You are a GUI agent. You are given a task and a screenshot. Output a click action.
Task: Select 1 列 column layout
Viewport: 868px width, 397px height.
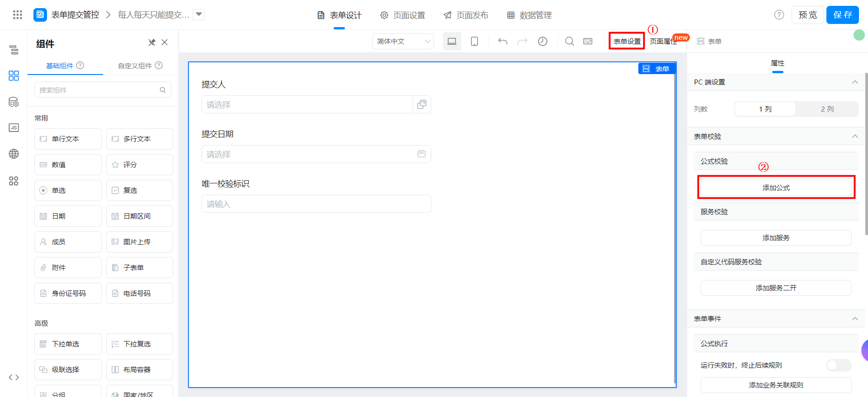point(765,109)
